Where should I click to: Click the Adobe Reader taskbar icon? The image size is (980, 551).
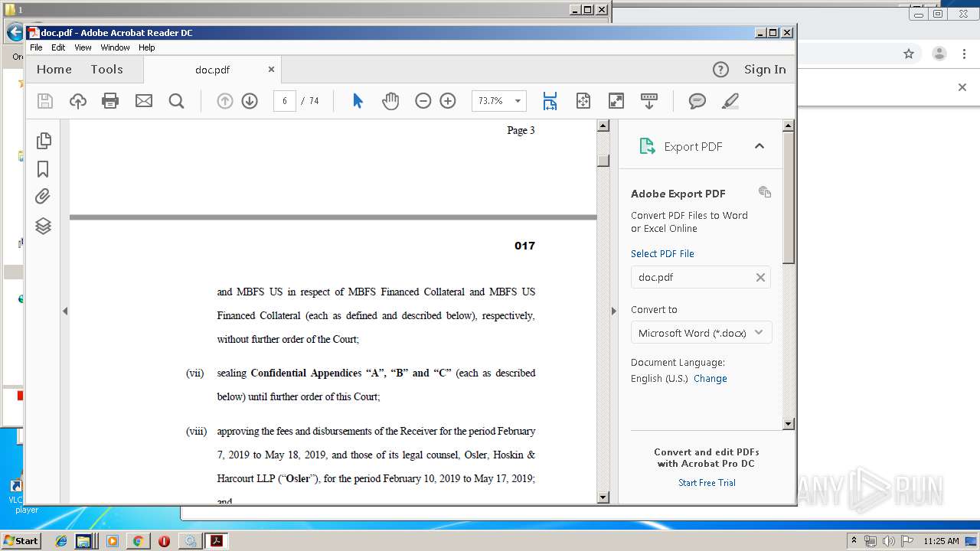coord(217,541)
